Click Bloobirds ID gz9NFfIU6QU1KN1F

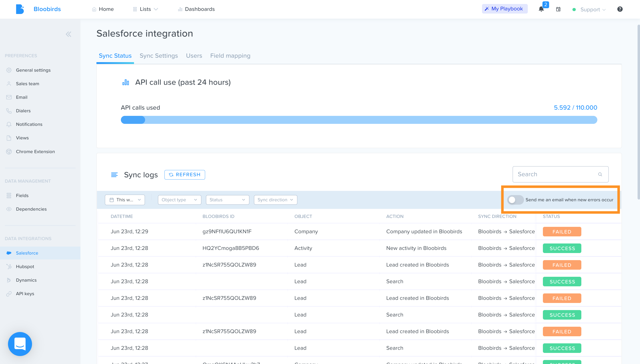click(227, 231)
